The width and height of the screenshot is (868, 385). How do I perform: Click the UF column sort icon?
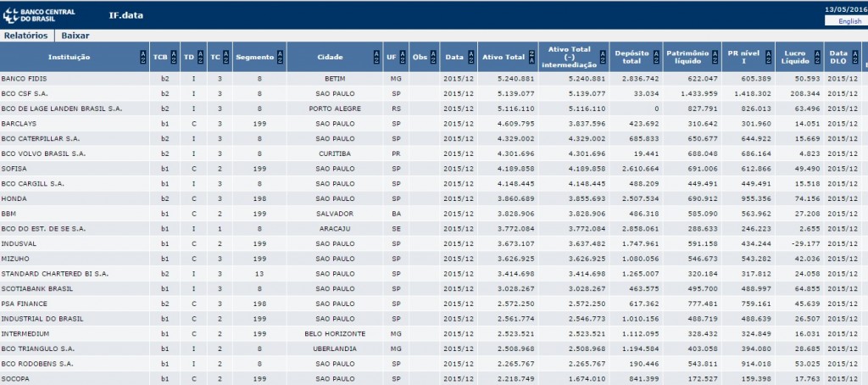tap(402, 58)
